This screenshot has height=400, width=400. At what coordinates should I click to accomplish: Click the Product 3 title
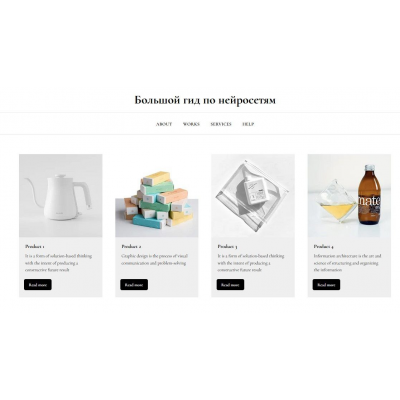(228, 247)
